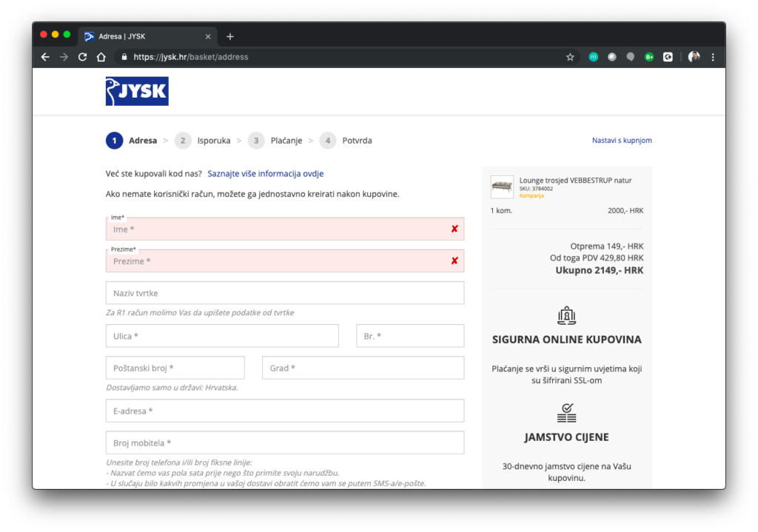The image size is (758, 532).
Task: Open the Plaćanje checkout step
Action: click(287, 141)
